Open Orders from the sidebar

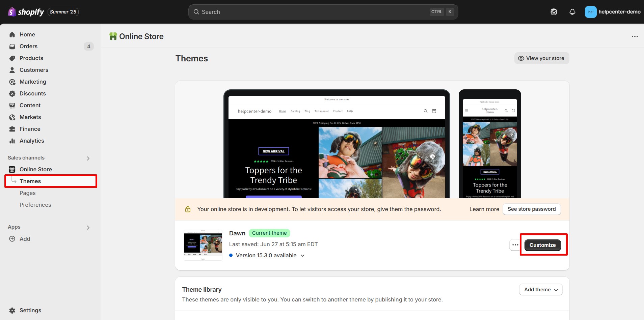click(x=28, y=46)
